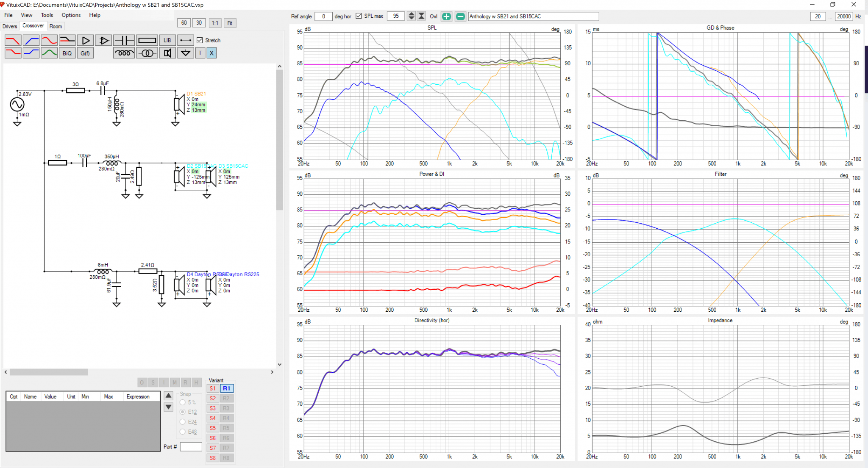The width and height of the screenshot is (868, 468).
Task: Click the Fit zoom button
Action: pos(230,23)
